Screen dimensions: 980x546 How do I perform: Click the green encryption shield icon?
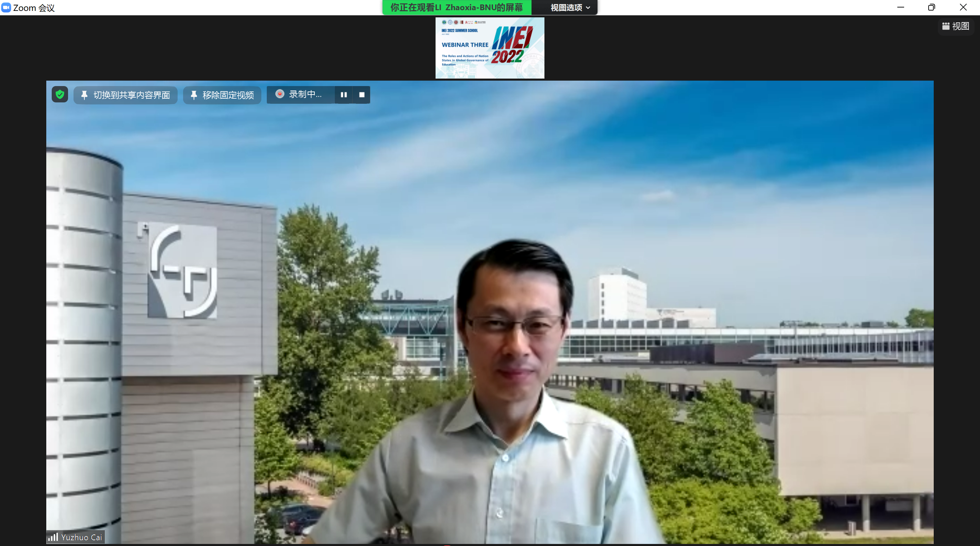coord(60,94)
